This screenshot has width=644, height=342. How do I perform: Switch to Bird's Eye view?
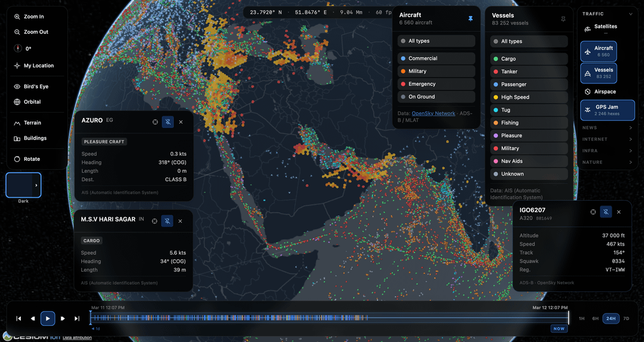pyautogui.click(x=36, y=86)
